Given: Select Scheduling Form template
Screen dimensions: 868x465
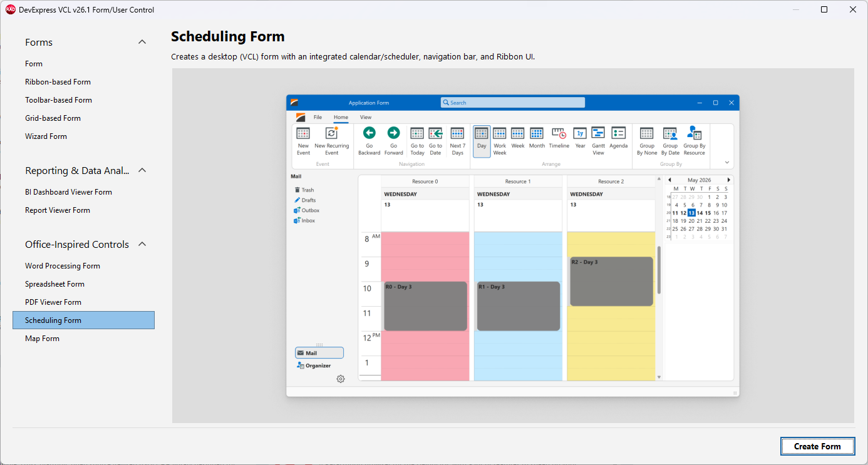Looking at the screenshot, I should click(83, 320).
